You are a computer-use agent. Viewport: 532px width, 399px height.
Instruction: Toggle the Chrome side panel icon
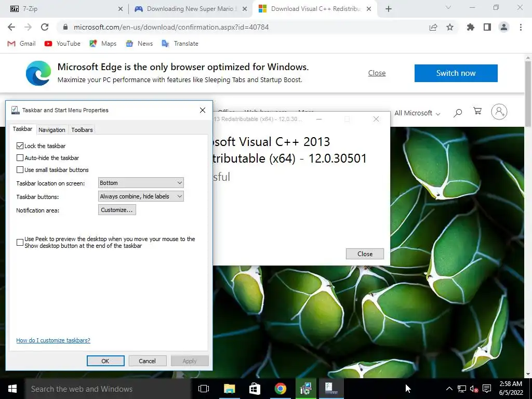pos(487,27)
